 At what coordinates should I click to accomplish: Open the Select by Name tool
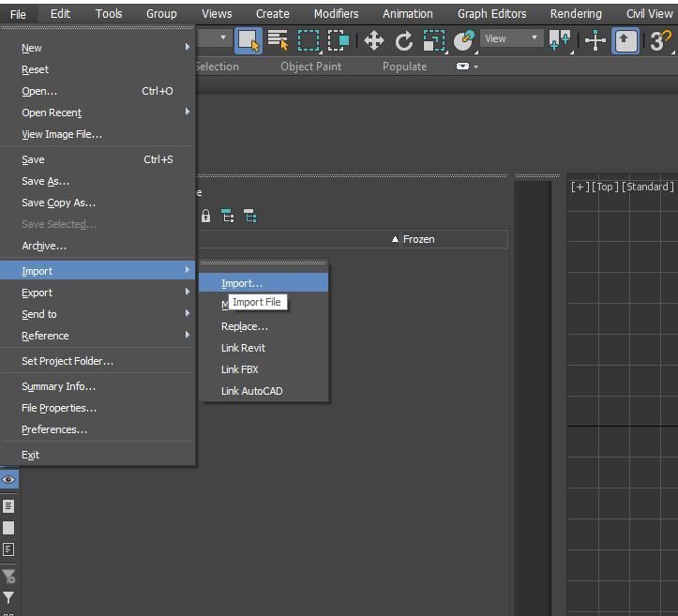coord(278,39)
